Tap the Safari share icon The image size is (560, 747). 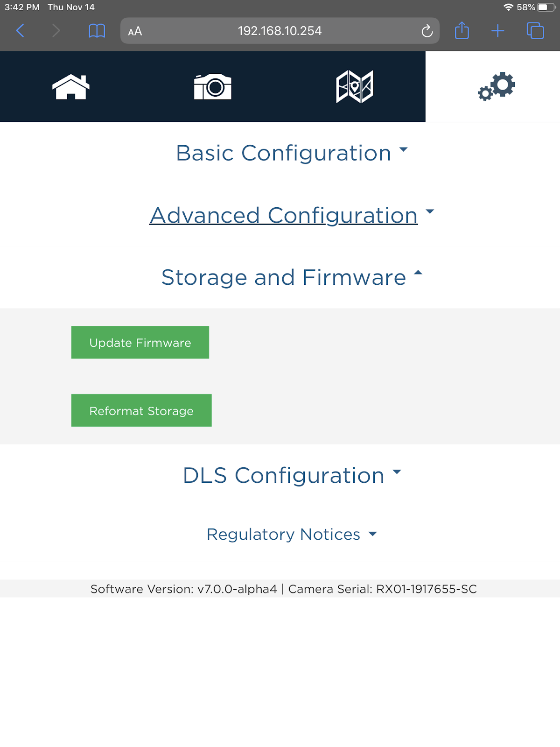coord(462,30)
